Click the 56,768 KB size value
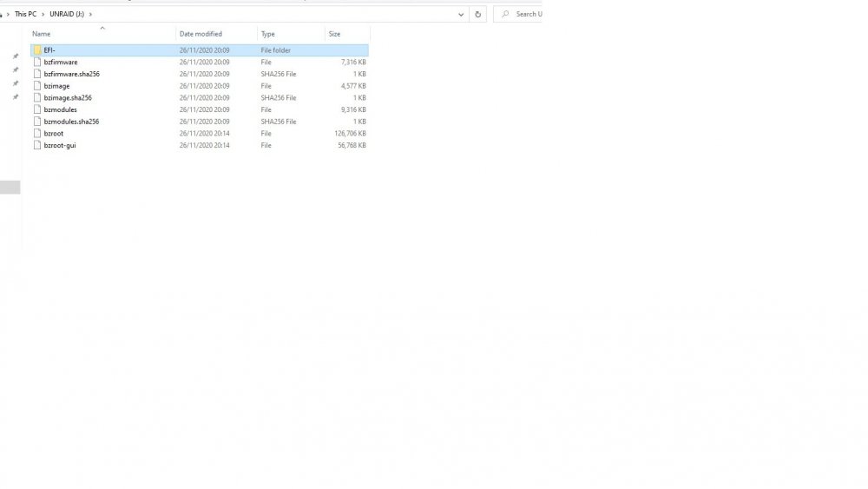 coord(352,145)
